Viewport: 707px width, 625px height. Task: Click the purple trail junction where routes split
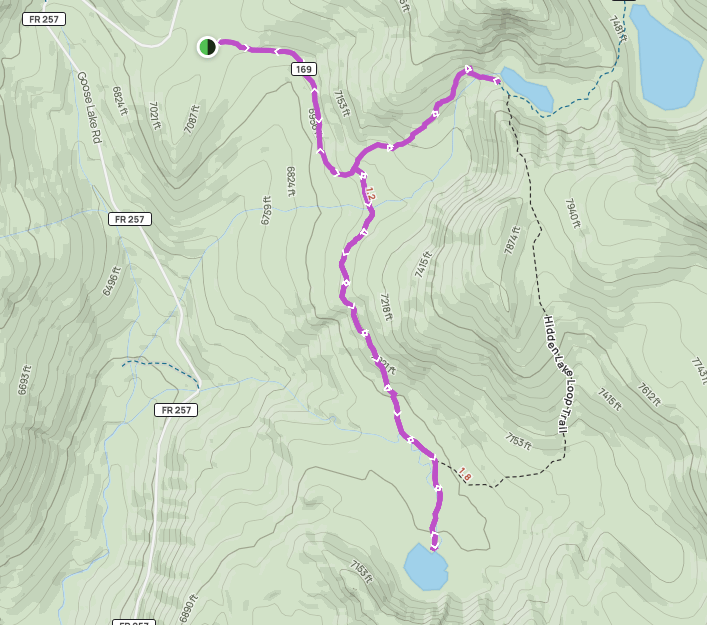click(356, 170)
